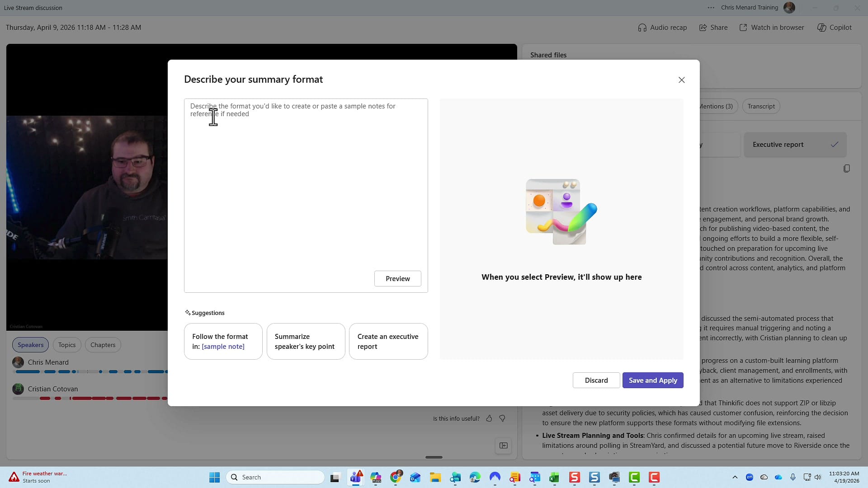Click Watch in browser
This screenshot has height=488, width=868.
click(x=772, y=27)
